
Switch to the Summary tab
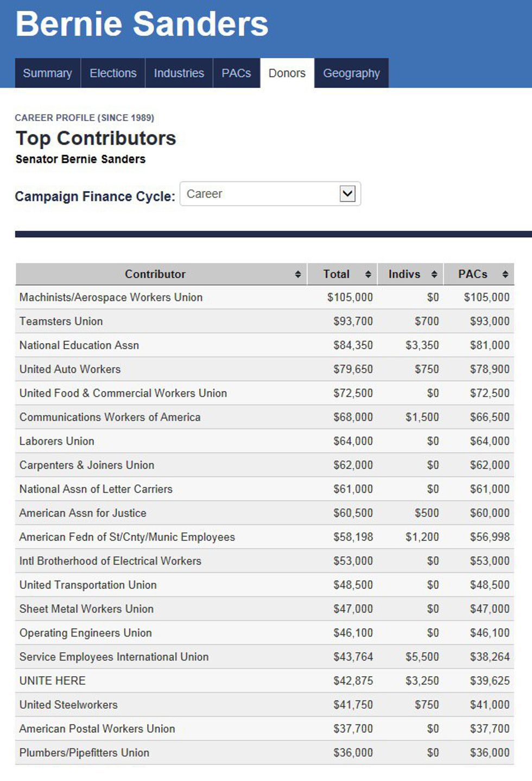tap(47, 73)
